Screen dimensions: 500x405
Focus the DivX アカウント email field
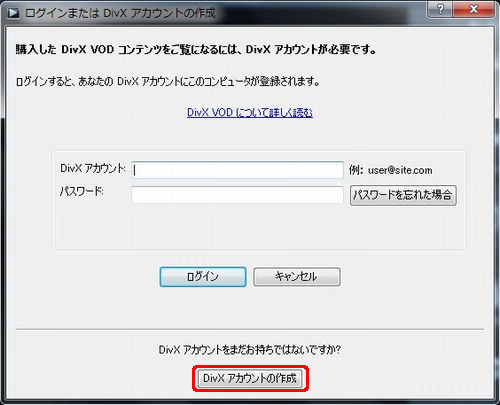tap(237, 170)
